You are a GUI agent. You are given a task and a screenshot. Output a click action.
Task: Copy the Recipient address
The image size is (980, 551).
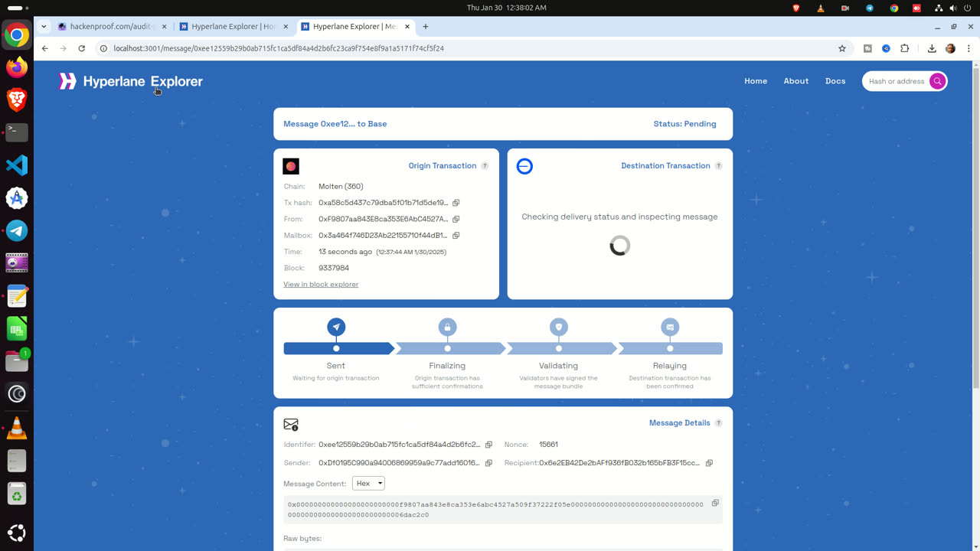[709, 463]
